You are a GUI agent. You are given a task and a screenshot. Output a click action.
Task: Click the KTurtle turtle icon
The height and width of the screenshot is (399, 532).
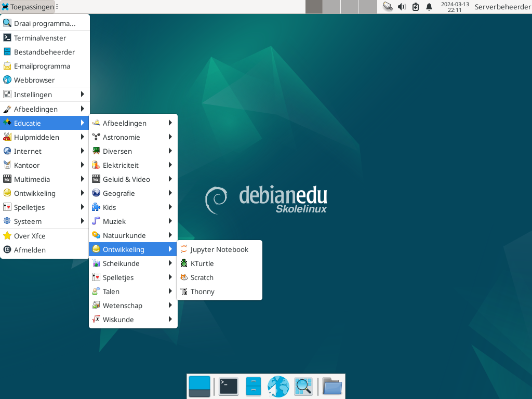coord(183,263)
